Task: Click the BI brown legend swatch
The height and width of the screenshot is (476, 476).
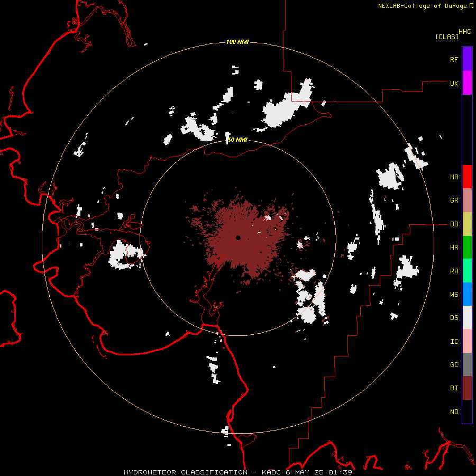Action: coord(467,388)
